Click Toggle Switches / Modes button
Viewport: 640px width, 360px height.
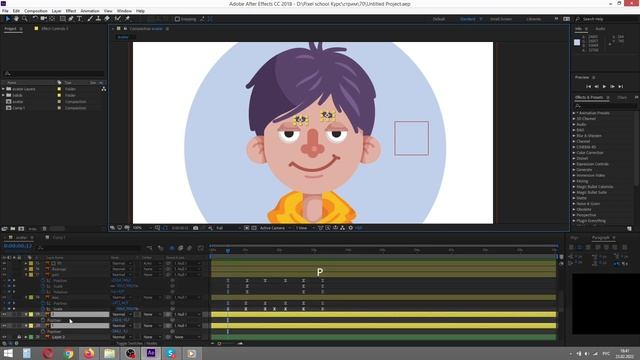pos(137,343)
